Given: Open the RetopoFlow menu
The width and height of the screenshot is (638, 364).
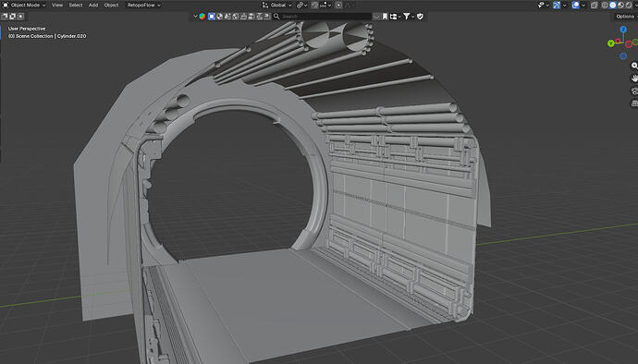Looking at the screenshot, I should [x=143, y=6].
